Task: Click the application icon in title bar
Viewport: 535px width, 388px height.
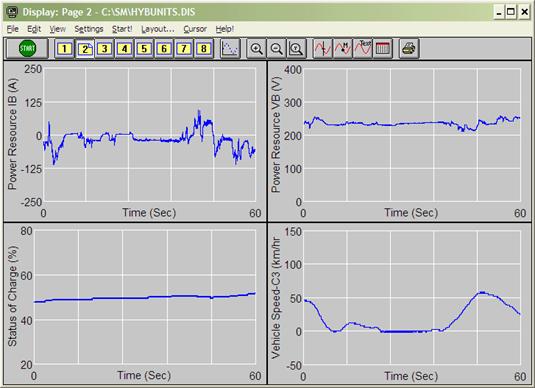Action: coord(13,12)
